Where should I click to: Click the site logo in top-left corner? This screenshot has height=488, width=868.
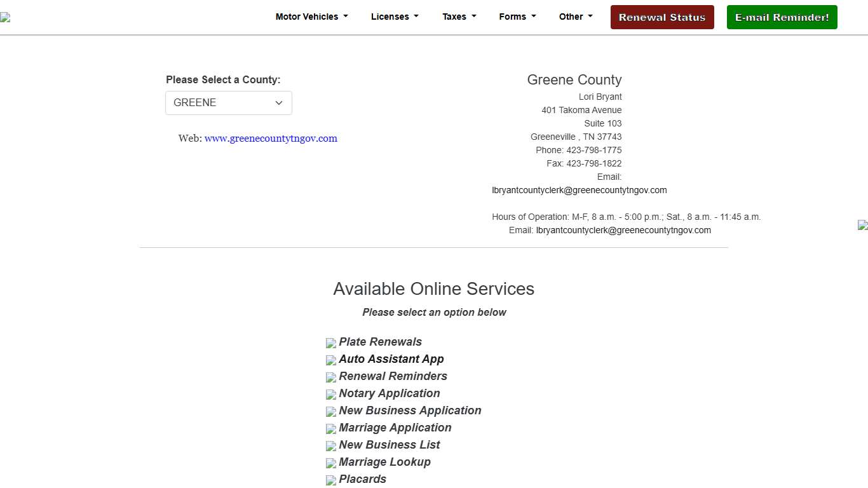(5, 18)
